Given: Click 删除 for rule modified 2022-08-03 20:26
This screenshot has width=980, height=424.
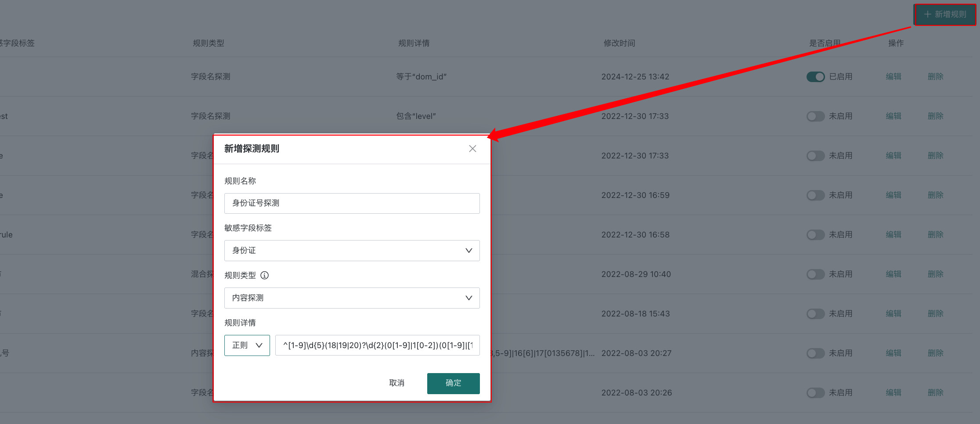Looking at the screenshot, I should (935, 393).
